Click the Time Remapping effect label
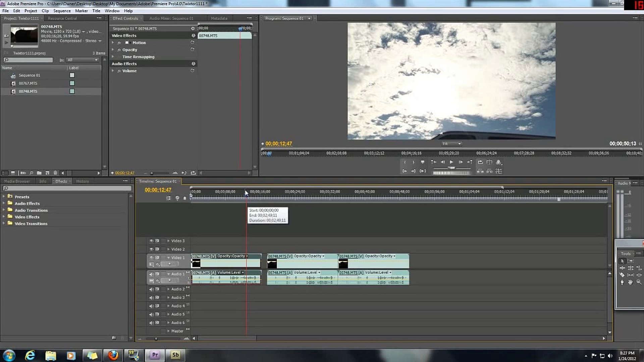This screenshot has height=362, width=644. 138,57
